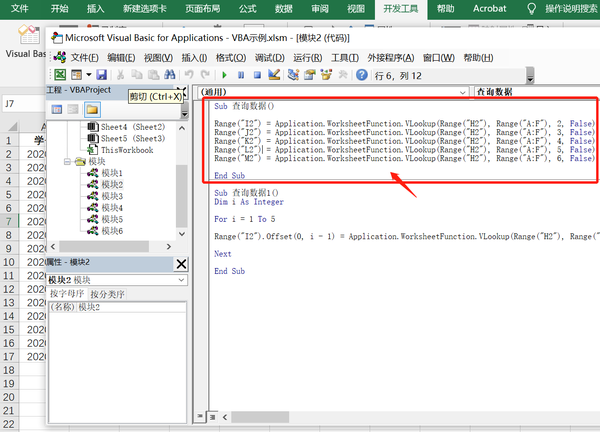600x432 pixels.
Task: Click the Excel Name Box showing J7
Action: 23,104
